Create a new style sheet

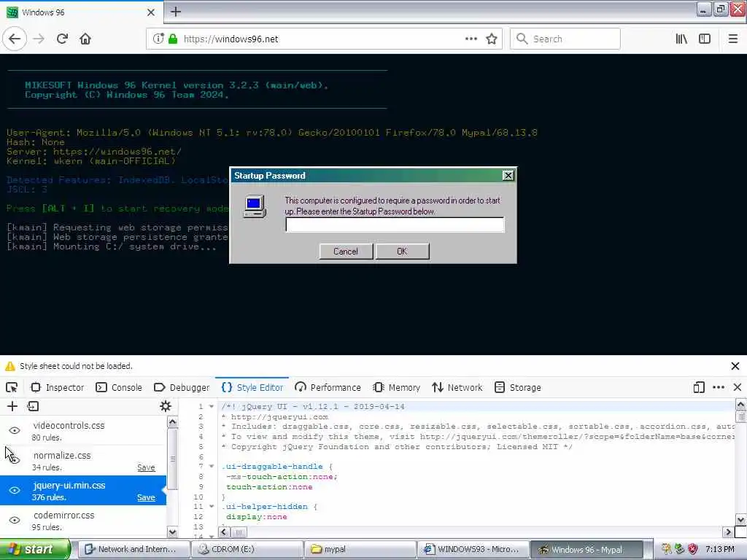12,406
